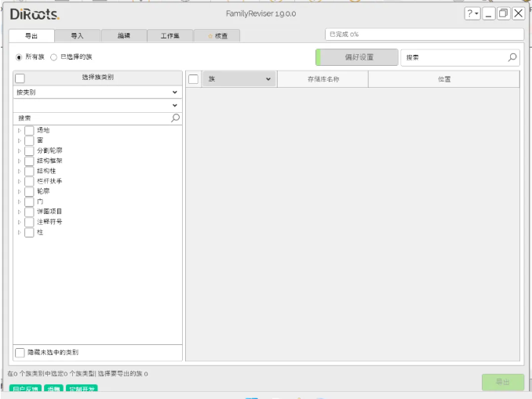532x399 pixels.
Task: Enable the 隐藏未选中的类别 checkbox
Action: coord(20,353)
